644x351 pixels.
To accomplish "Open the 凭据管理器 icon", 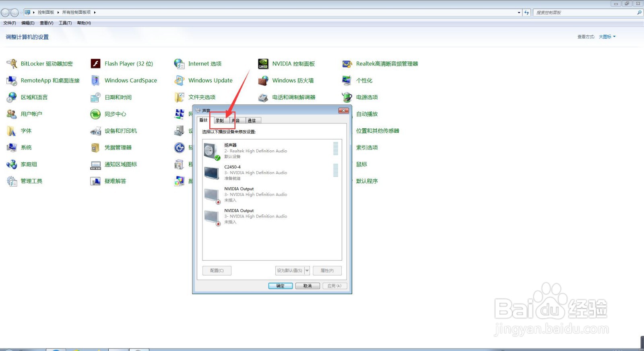I will click(x=95, y=148).
